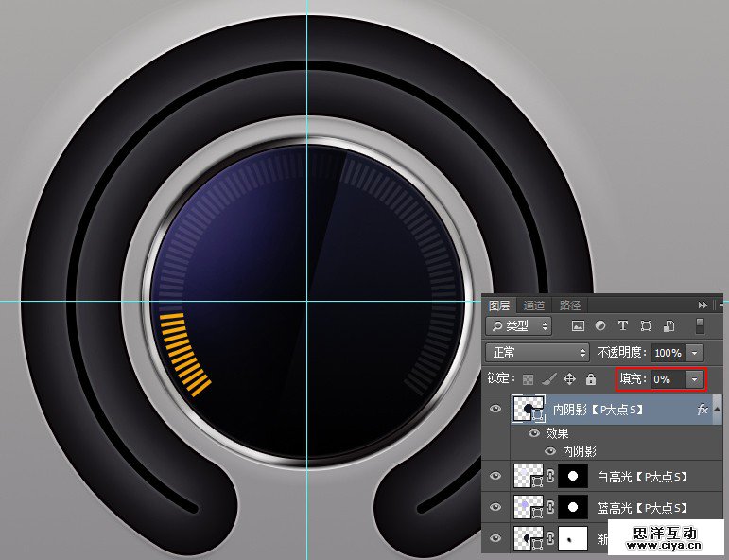Open the 类型 filter type dropdown

[x=518, y=326]
